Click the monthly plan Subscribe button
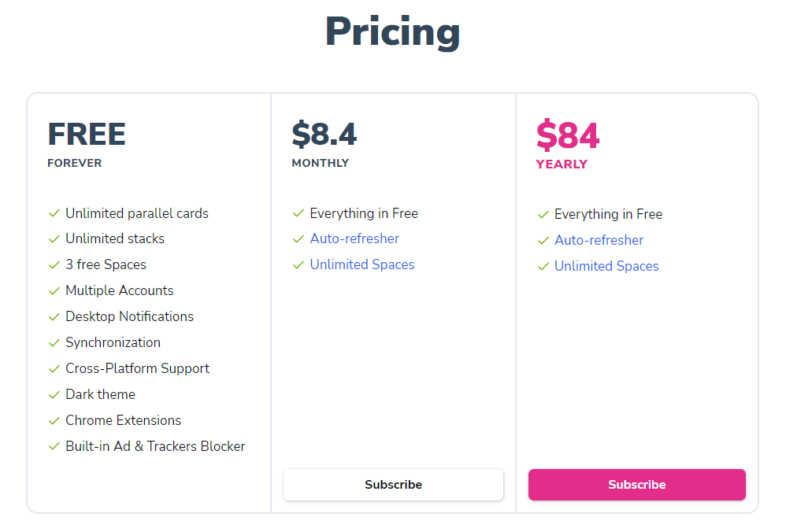 click(x=393, y=485)
